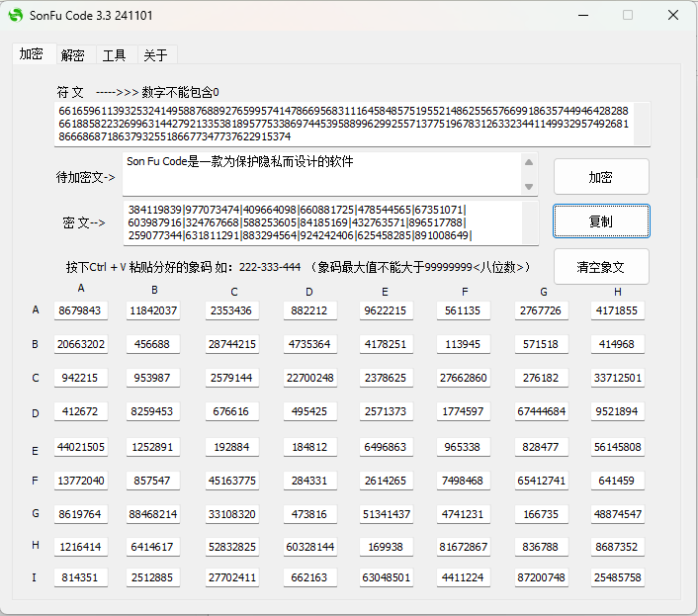Switch to the 解密 tab
The image size is (698, 616).
[x=72, y=55]
